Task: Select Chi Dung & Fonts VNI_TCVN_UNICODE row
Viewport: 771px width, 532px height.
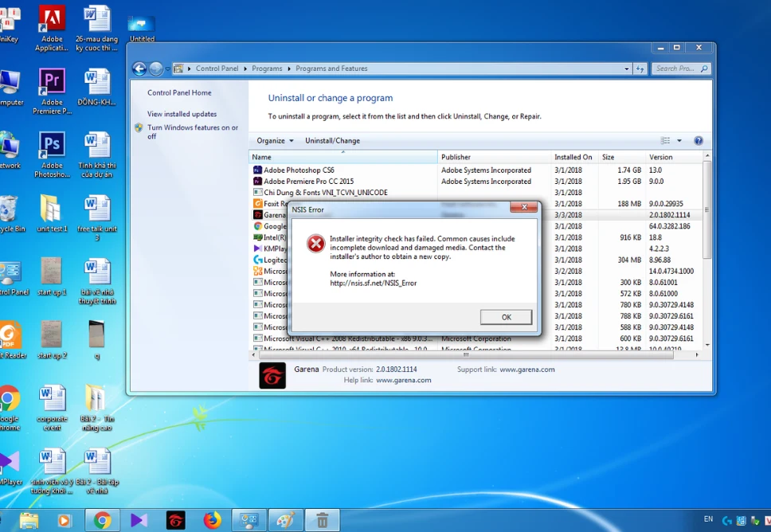Action: (x=476, y=193)
